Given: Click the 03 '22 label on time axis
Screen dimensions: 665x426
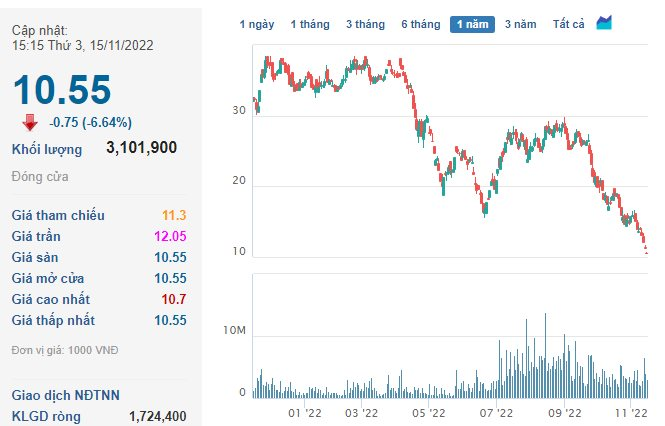Looking at the screenshot, I should click(x=361, y=412).
